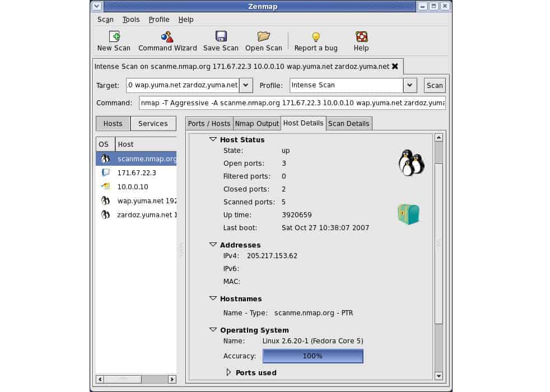Click the Accuracy 100% progress bar
Image resolution: width=550 pixels, height=392 pixels.
(313, 356)
